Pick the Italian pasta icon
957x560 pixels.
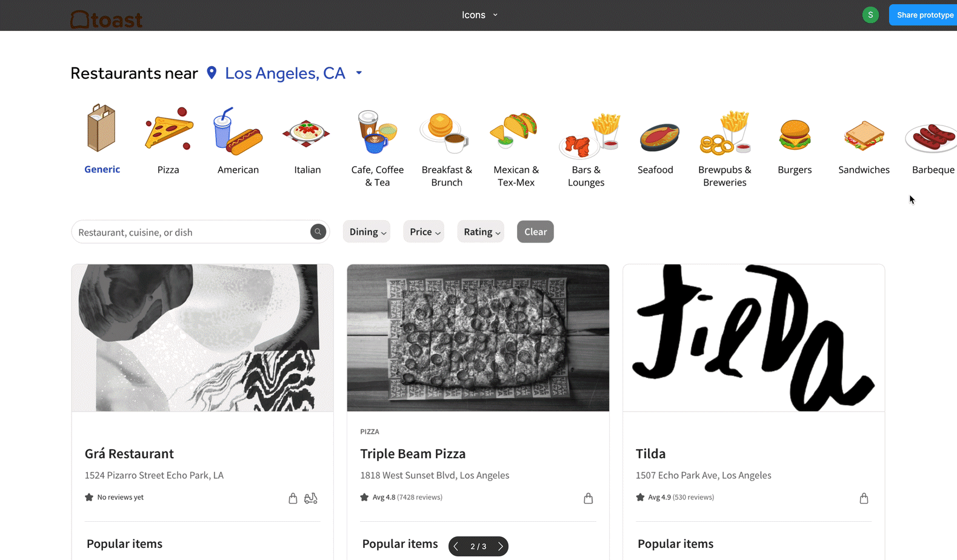pyautogui.click(x=307, y=133)
